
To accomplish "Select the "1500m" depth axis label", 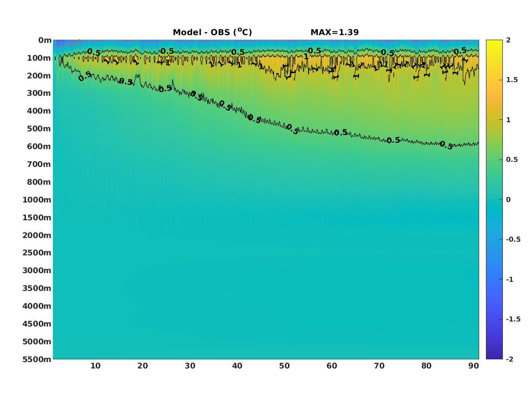I will [x=37, y=218].
